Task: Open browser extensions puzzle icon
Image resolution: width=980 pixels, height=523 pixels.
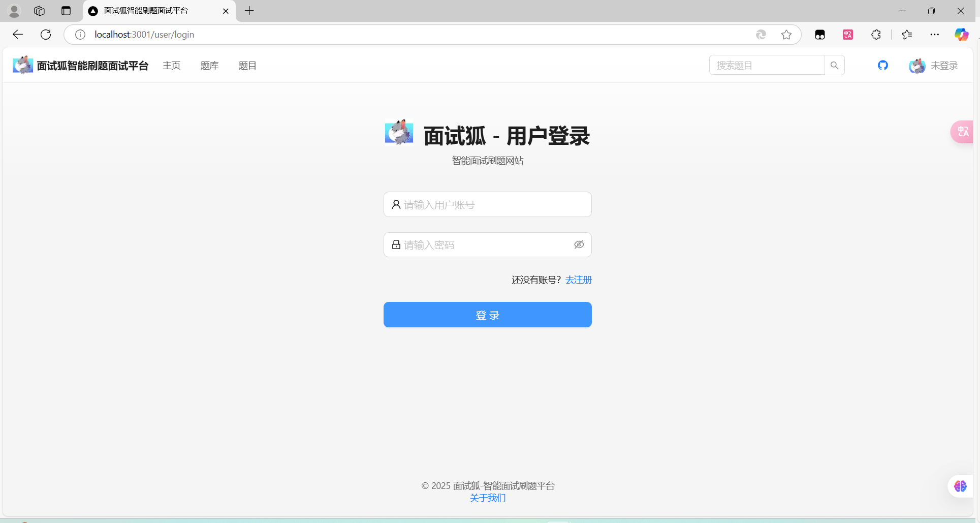Action: [876, 35]
